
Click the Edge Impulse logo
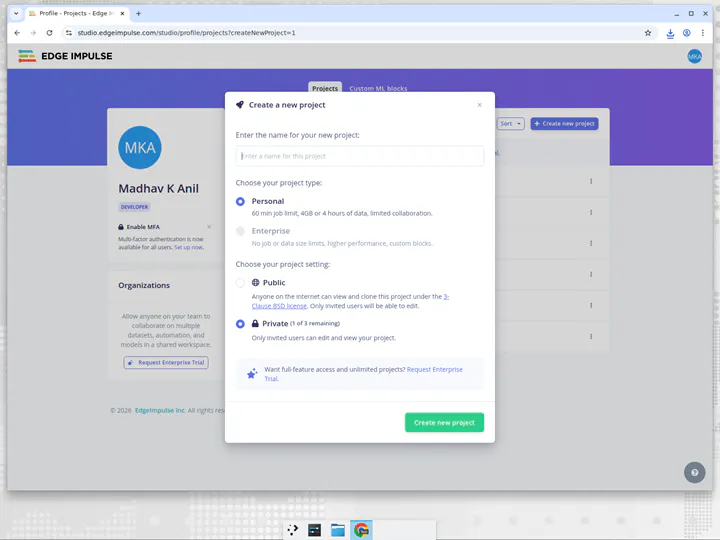pyautogui.click(x=65, y=56)
